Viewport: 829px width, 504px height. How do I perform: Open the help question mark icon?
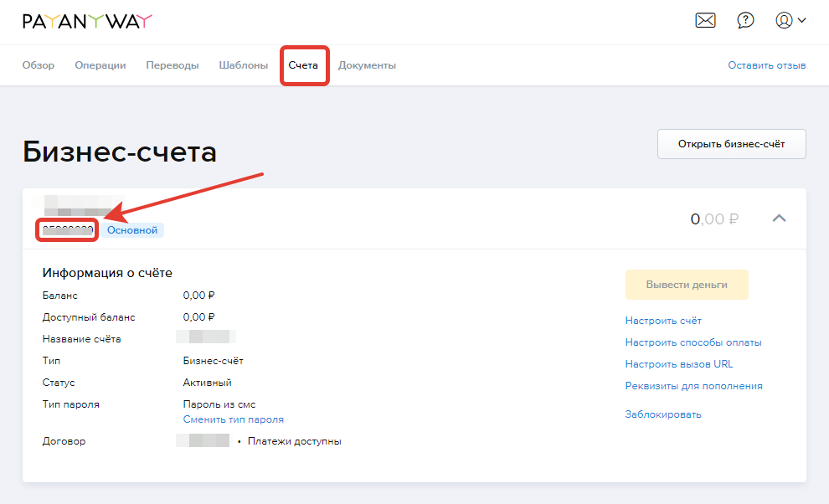[x=745, y=21]
